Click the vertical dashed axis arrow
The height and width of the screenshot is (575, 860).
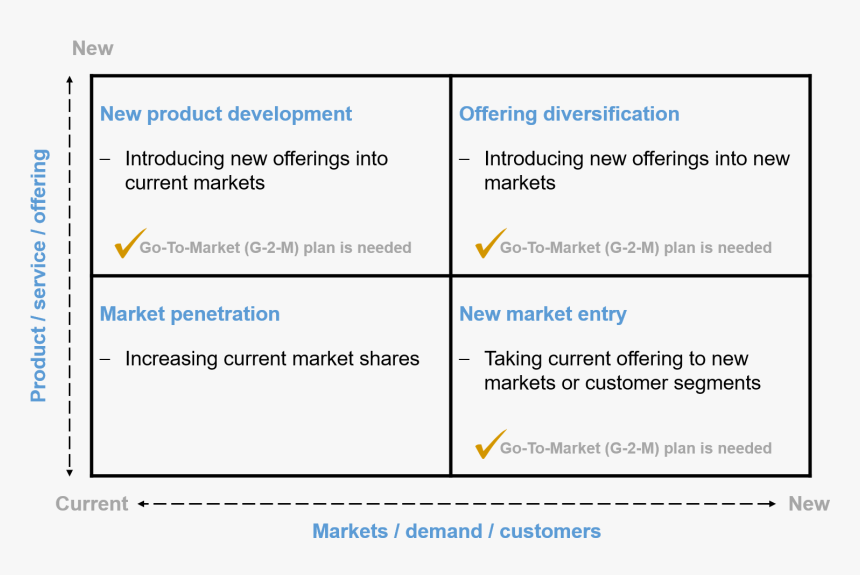coord(70,277)
